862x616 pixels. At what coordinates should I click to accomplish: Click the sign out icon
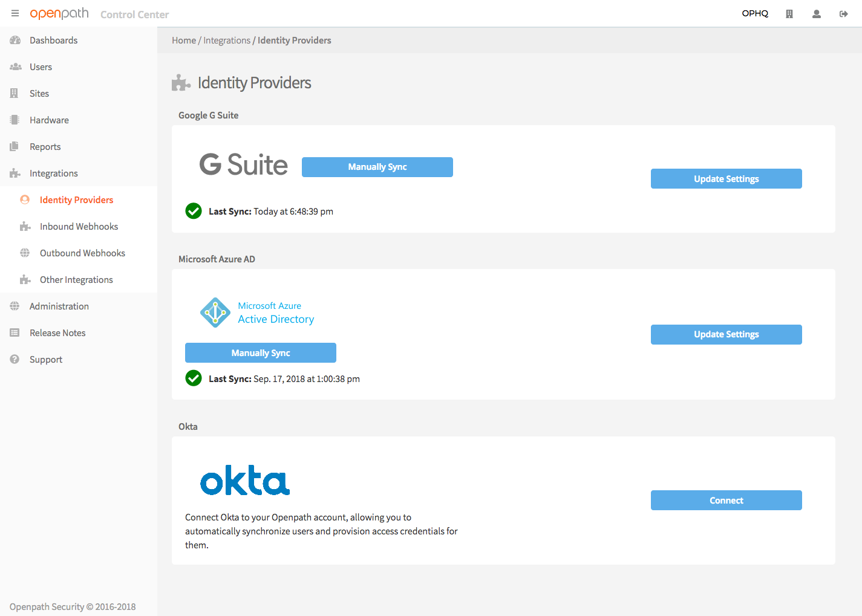(x=844, y=14)
